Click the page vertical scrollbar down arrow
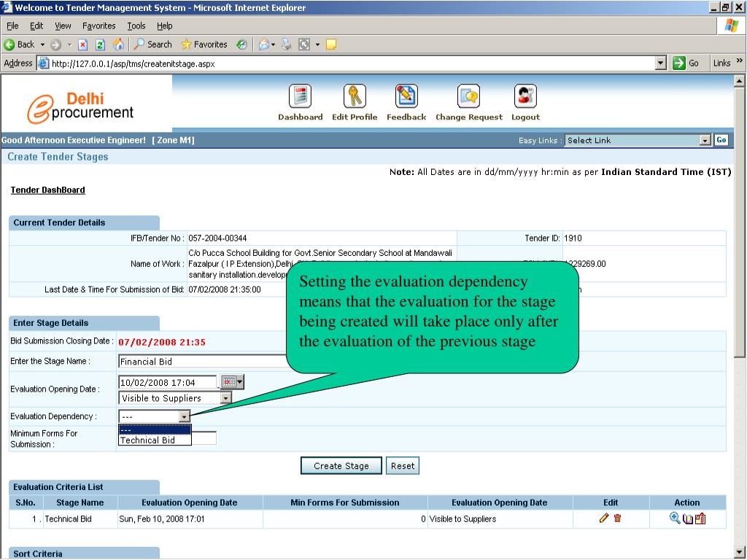The image size is (747, 560). (x=739, y=553)
